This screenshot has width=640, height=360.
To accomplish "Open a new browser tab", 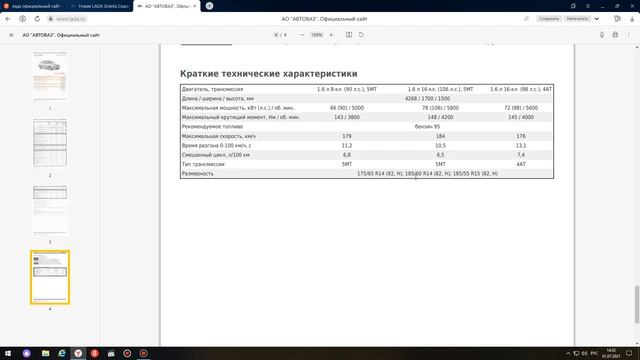I will 209,6.
